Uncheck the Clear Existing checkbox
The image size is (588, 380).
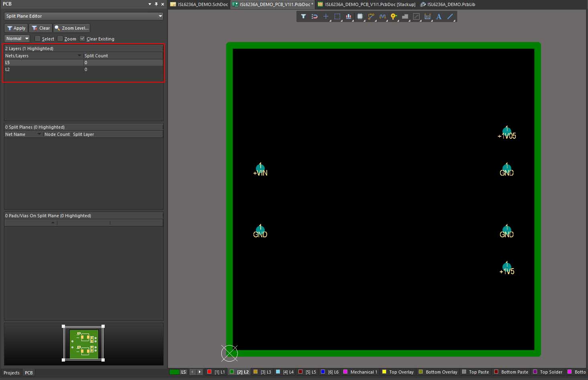[x=82, y=39]
